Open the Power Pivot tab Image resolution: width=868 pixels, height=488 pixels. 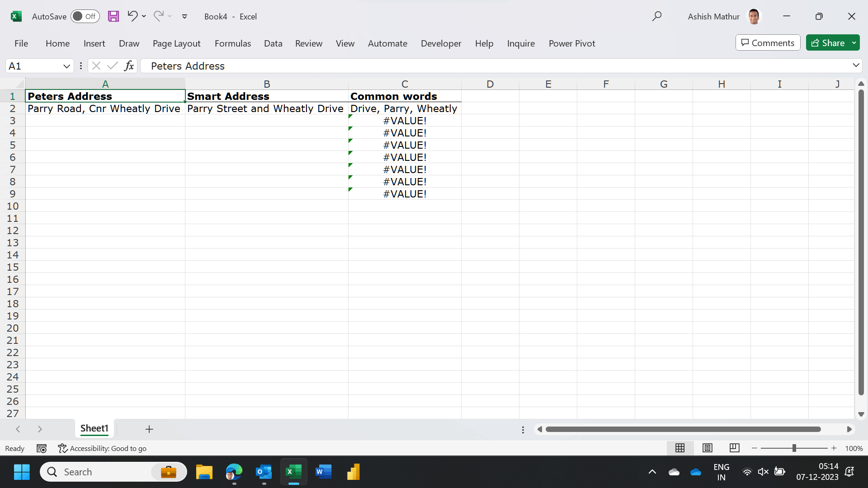[x=572, y=43]
